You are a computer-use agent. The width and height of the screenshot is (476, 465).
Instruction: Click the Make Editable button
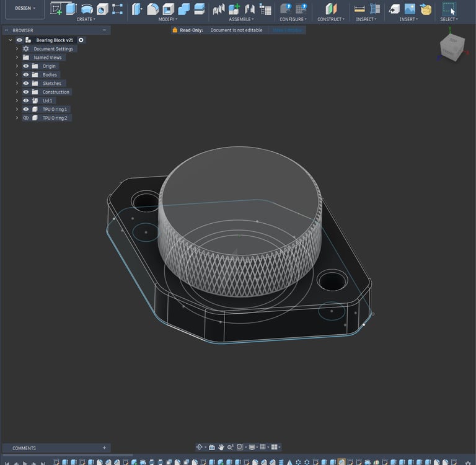pyautogui.click(x=287, y=30)
